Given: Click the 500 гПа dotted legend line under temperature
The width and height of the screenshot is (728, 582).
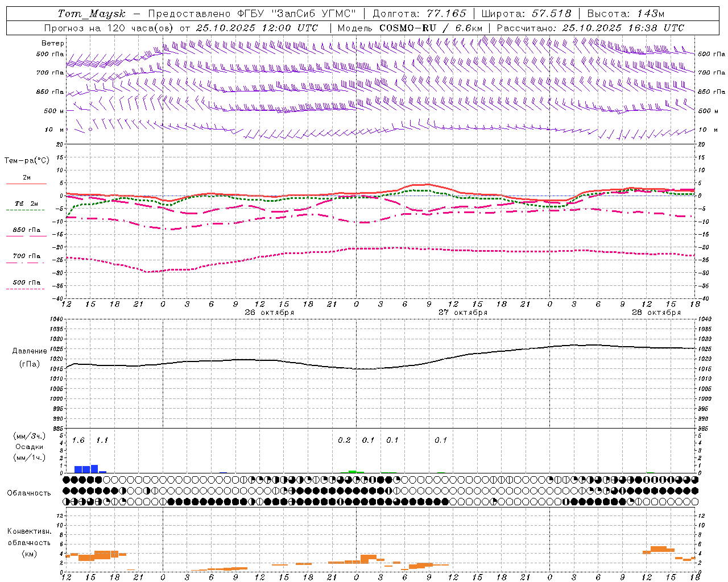Looking at the screenshot, I should (x=25, y=289).
